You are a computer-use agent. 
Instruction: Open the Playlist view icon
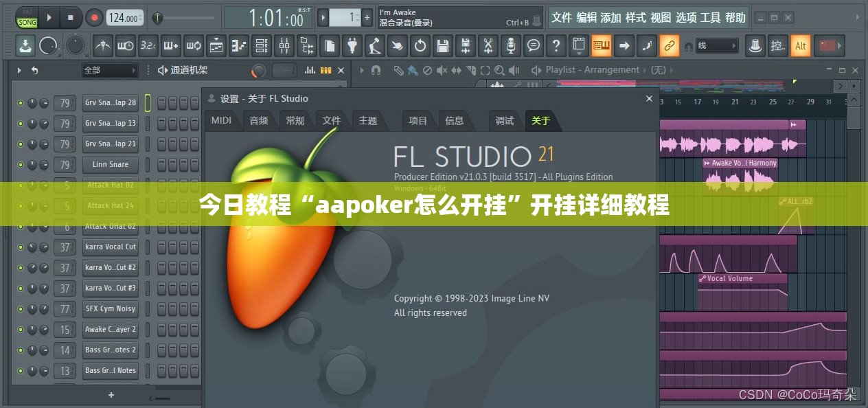click(216, 46)
